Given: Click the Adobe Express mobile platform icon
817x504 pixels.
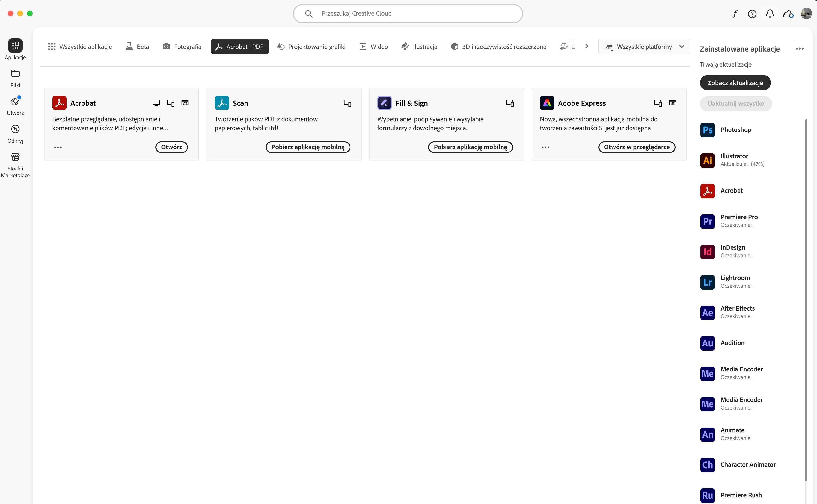Looking at the screenshot, I should click(x=658, y=103).
